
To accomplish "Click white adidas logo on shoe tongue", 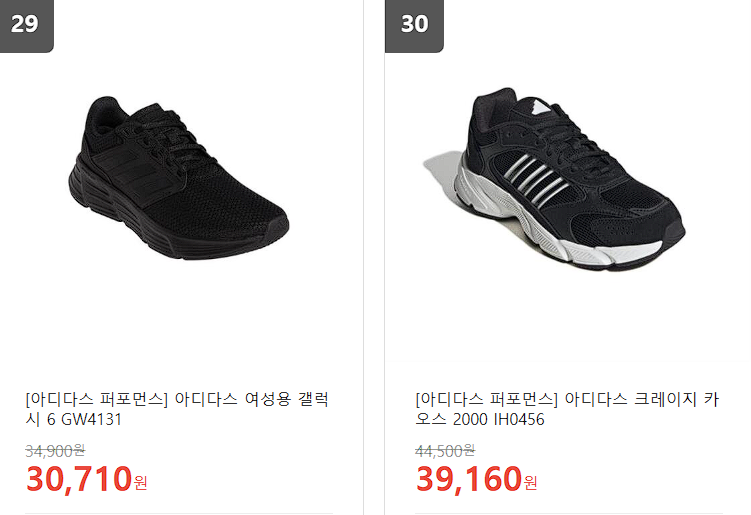I will [x=539, y=107].
